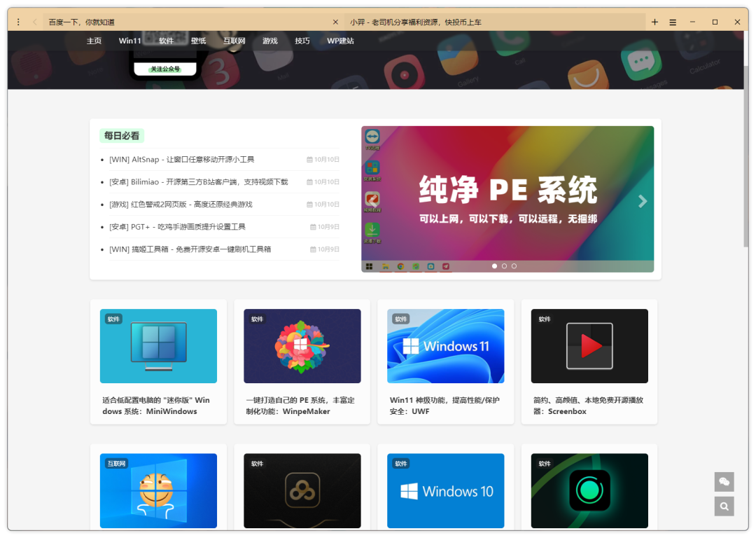This screenshot has width=756, height=538.
Task: Open the WinpeMaker card thumbnail
Action: click(x=302, y=346)
